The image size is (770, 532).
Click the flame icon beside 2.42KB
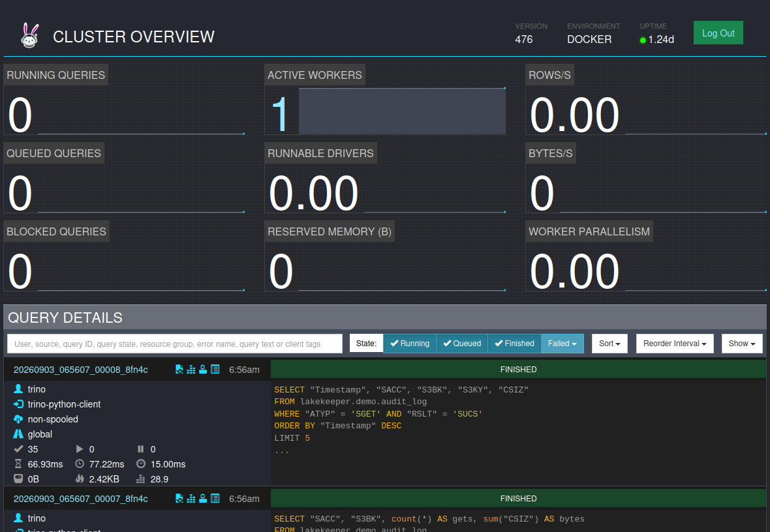point(80,479)
